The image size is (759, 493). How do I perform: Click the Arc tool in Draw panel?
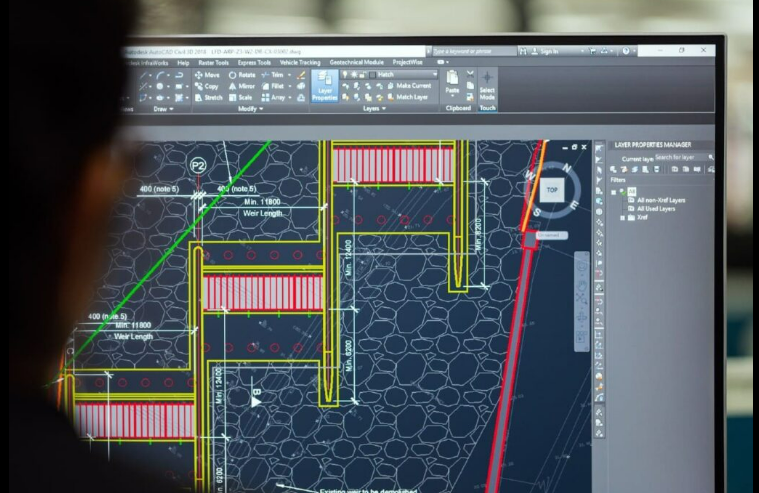coord(160,75)
